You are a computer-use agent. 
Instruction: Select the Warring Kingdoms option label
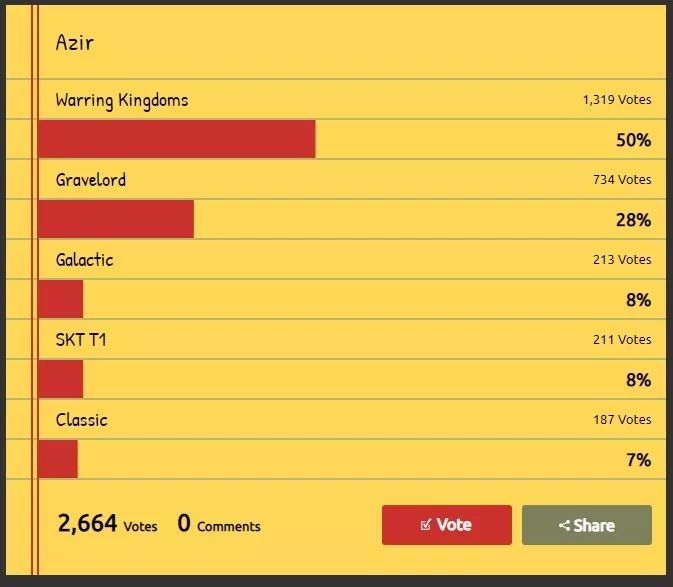[x=122, y=100]
